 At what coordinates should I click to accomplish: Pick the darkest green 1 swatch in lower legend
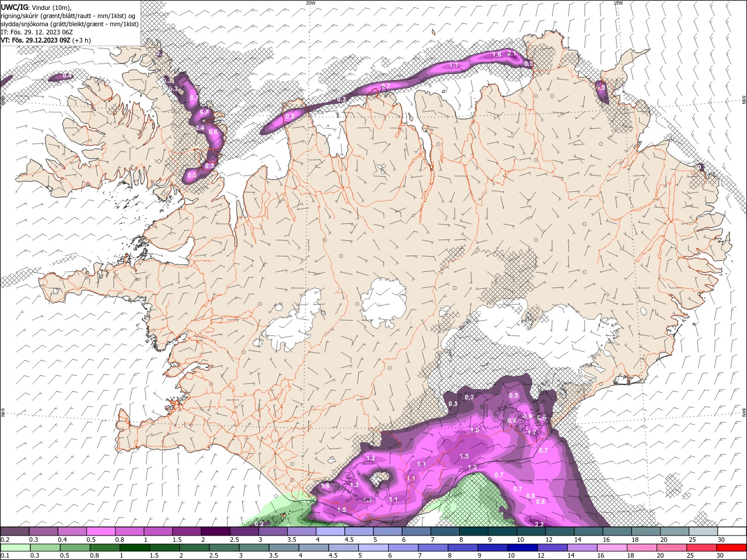tap(135, 548)
